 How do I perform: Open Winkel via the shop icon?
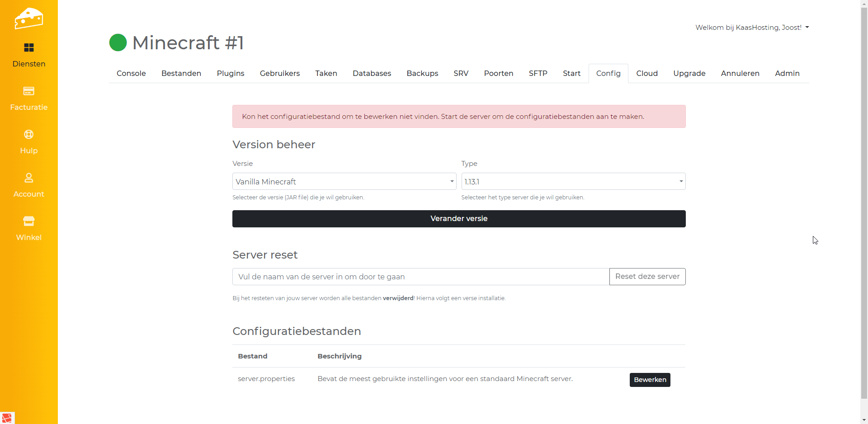tap(29, 221)
